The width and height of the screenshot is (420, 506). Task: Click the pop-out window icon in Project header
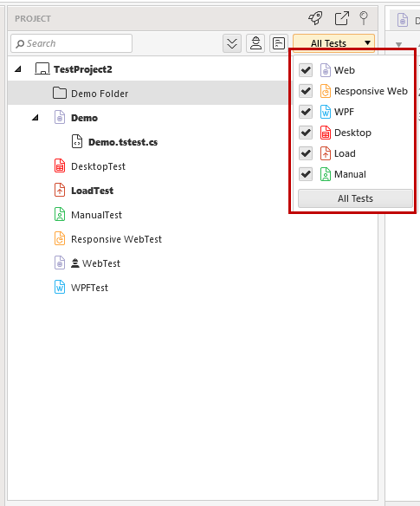click(x=341, y=18)
